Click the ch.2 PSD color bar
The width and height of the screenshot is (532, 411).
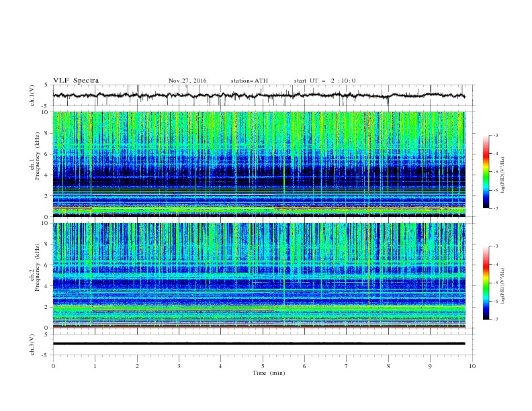pos(486,283)
